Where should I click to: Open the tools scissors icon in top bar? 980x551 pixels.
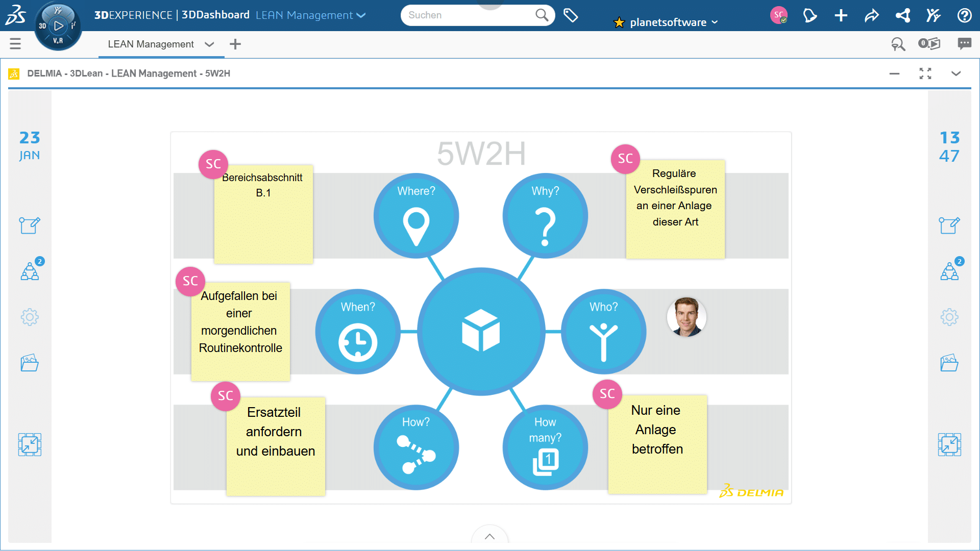(933, 15)
